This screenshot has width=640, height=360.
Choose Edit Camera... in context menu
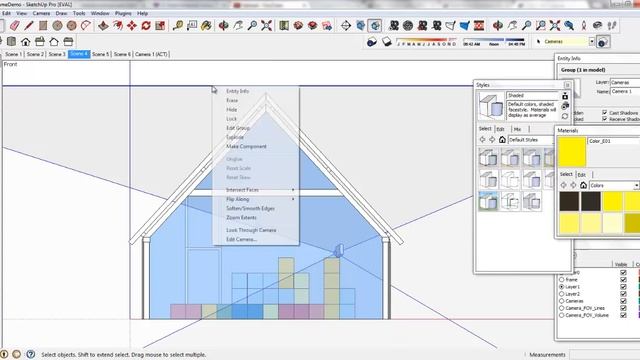pyautogui.click(x=241, y=240)
